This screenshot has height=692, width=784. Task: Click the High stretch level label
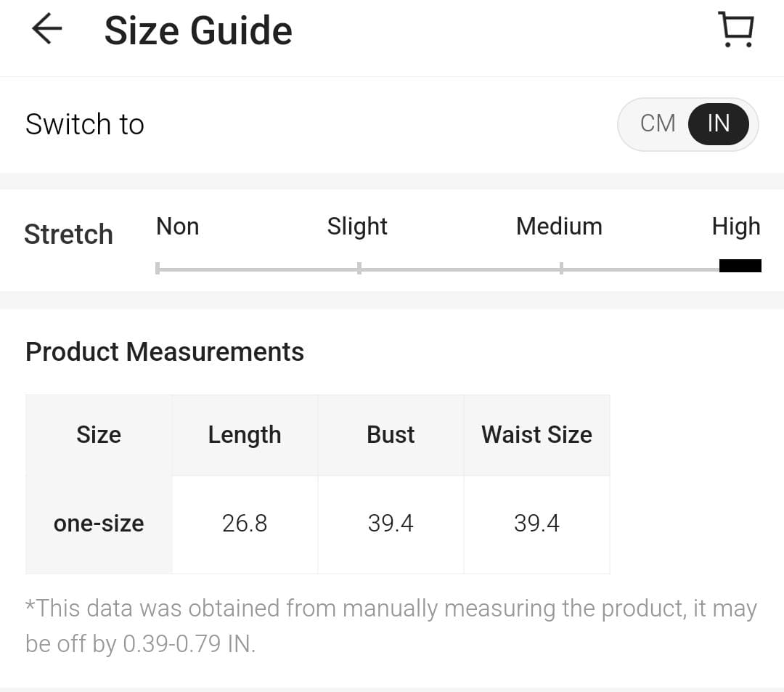coord(735,227)
